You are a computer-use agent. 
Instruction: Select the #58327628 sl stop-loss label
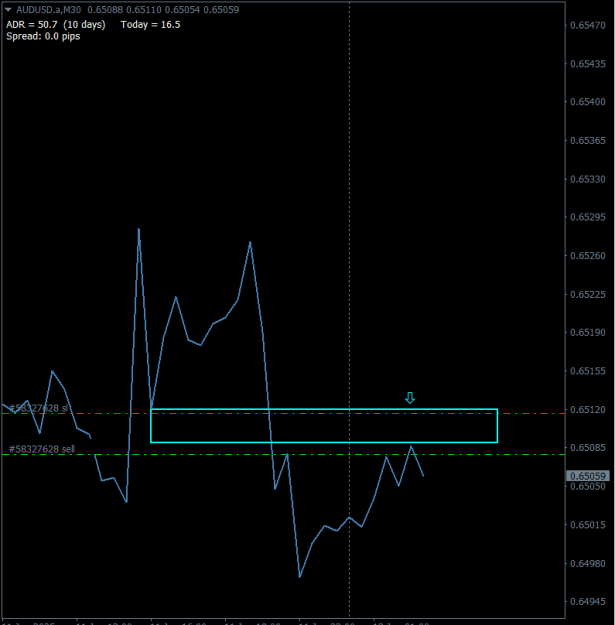(x=38, y=408)
